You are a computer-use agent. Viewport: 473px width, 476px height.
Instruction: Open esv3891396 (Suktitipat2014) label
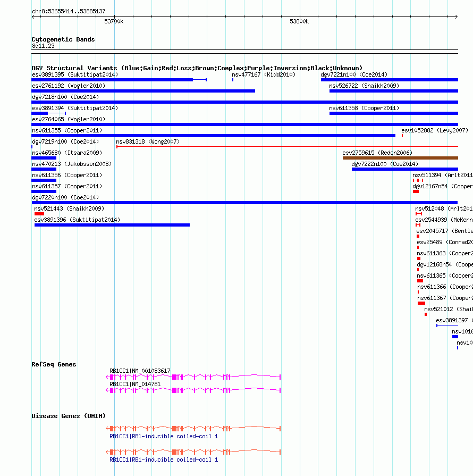(x=77, y=220)
